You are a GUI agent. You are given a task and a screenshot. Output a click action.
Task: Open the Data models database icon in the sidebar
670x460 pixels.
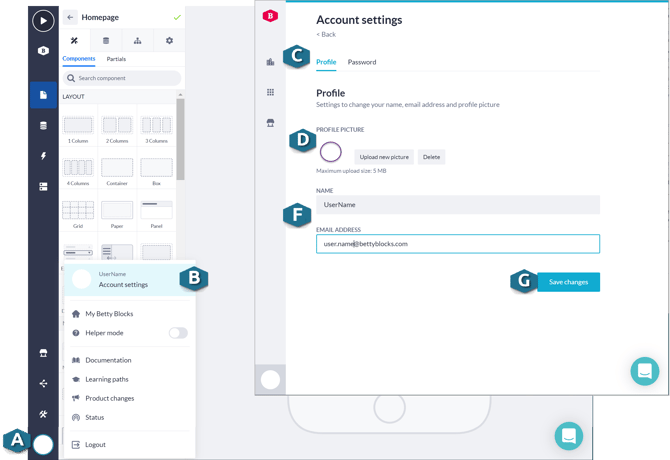tap(43, 126)
